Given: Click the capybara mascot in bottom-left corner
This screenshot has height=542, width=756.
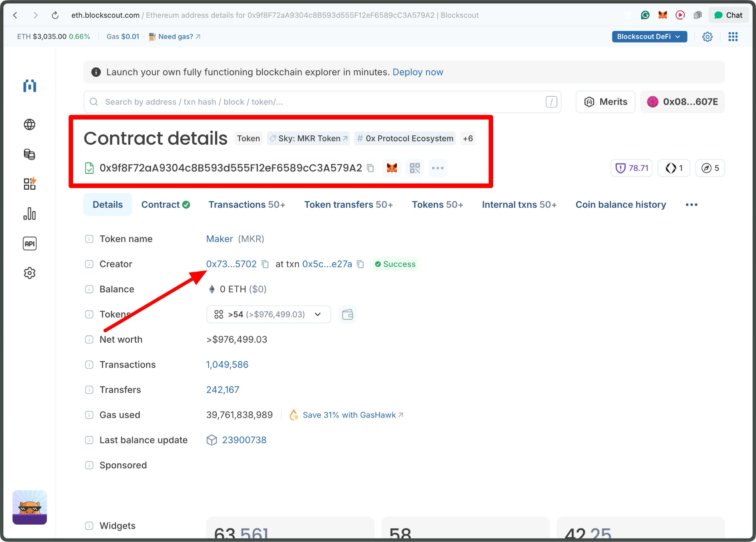Looking at the screenshot, I should coord(29,507).
